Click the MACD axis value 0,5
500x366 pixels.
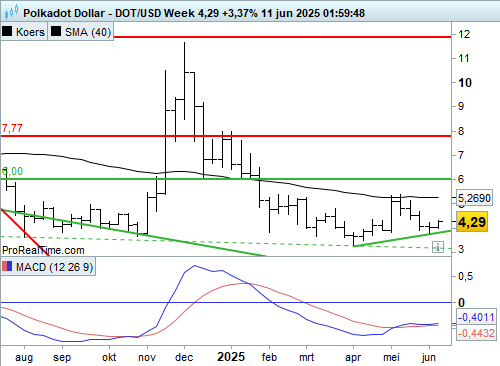(465, 276)
